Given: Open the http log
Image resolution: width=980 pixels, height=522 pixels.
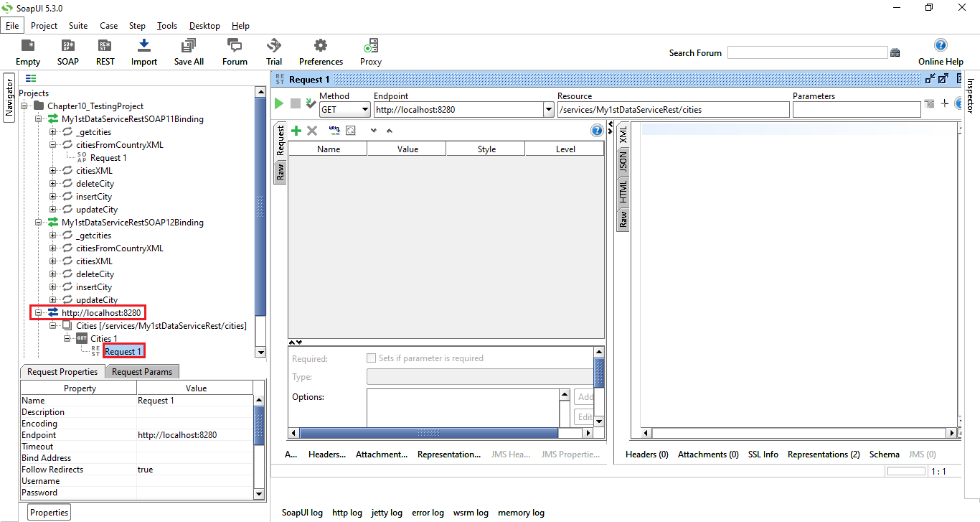Looking at the screenshot, I should pyautogui.click(x=347, y=513).
